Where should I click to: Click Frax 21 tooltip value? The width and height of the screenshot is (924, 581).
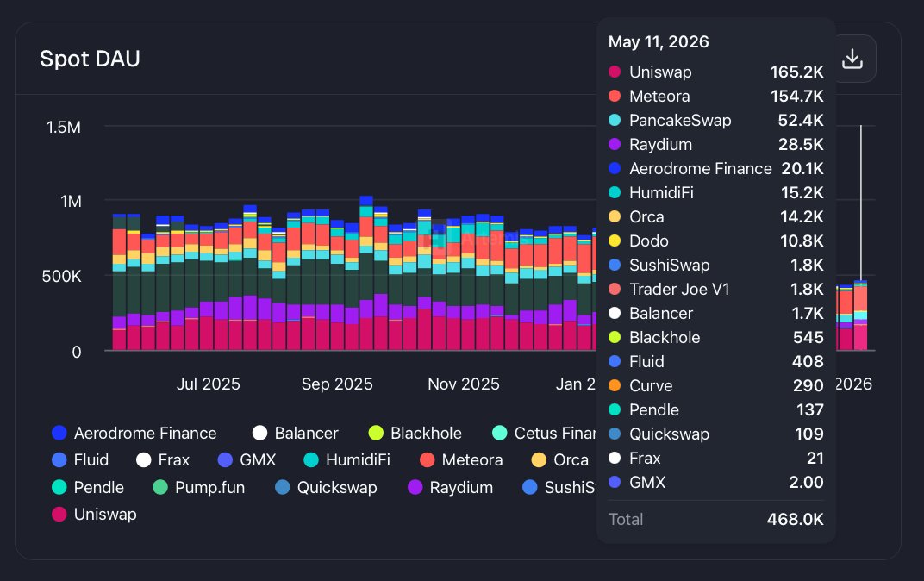815,459
